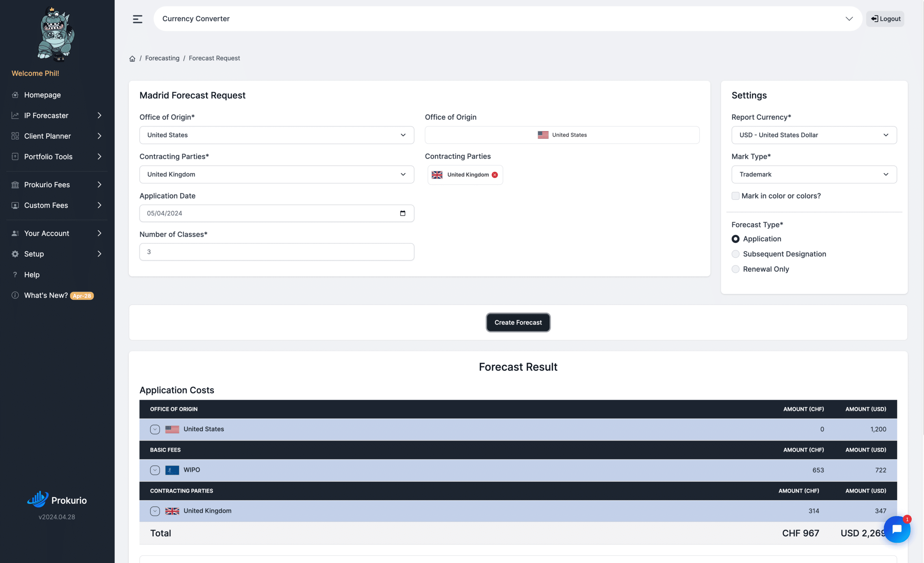Click the United States flag in Application Costs
This screenshot has width=924, height=563.
click(172, 429)
